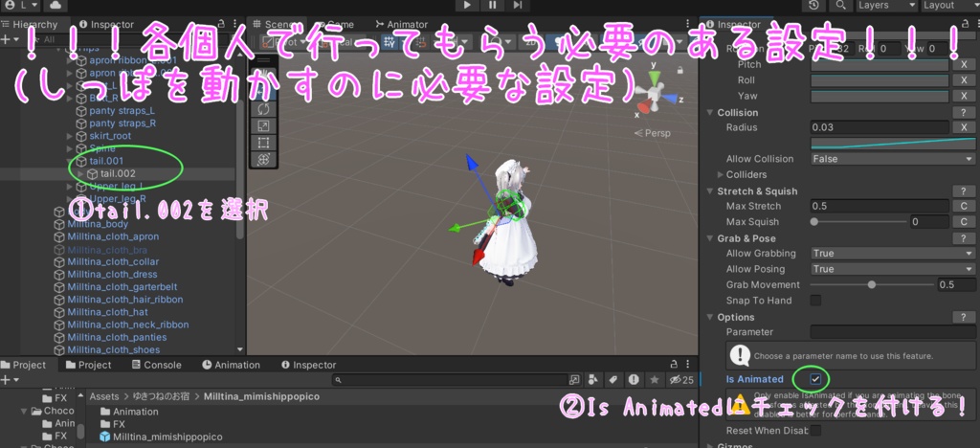Open the global search magnifier icon

coord(840,5)
